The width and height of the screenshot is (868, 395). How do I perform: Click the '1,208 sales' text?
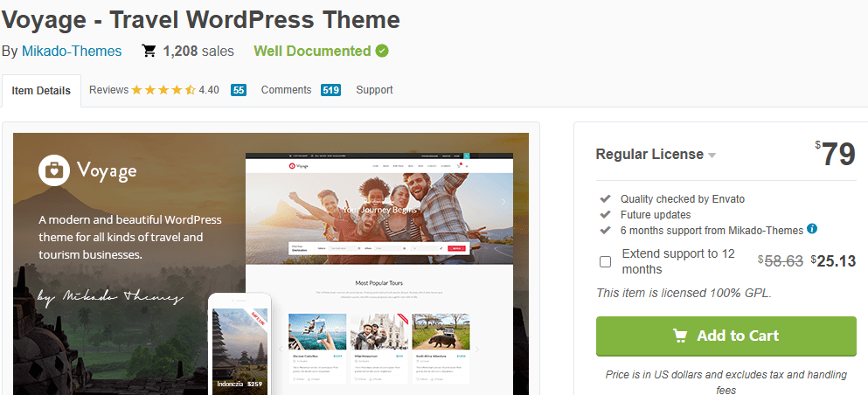click(x=198, y=52)
